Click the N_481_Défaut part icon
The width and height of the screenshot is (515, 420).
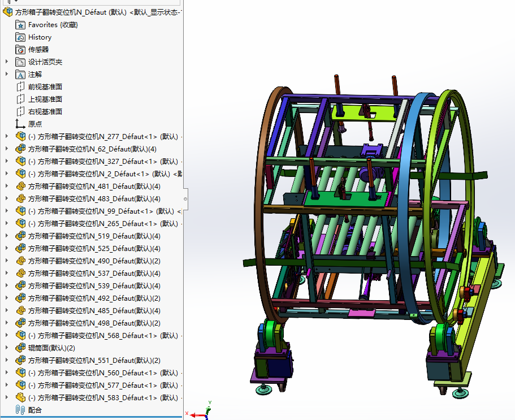click(20, 186)
